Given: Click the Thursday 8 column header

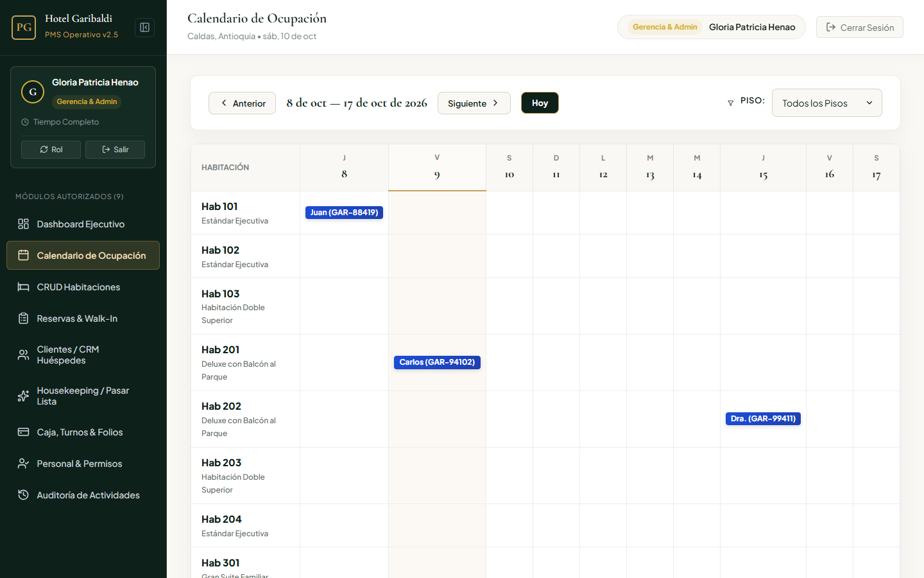Looking at the screenshot, I should point(344,168).
